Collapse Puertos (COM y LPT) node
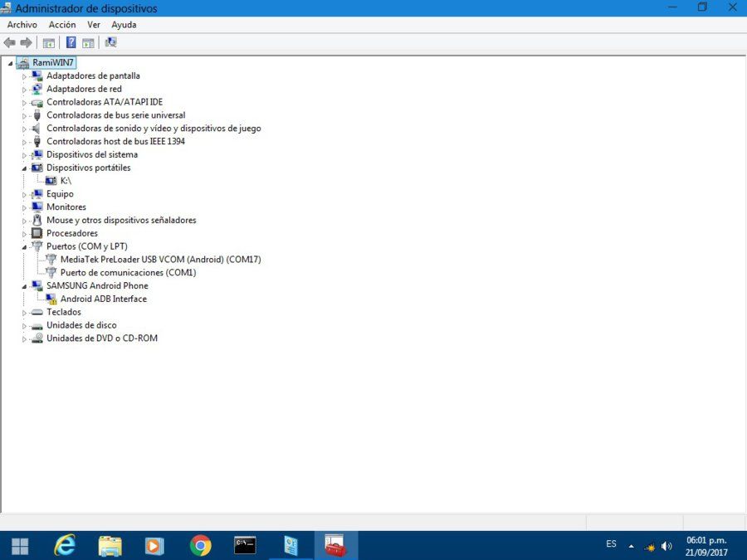 24,246
